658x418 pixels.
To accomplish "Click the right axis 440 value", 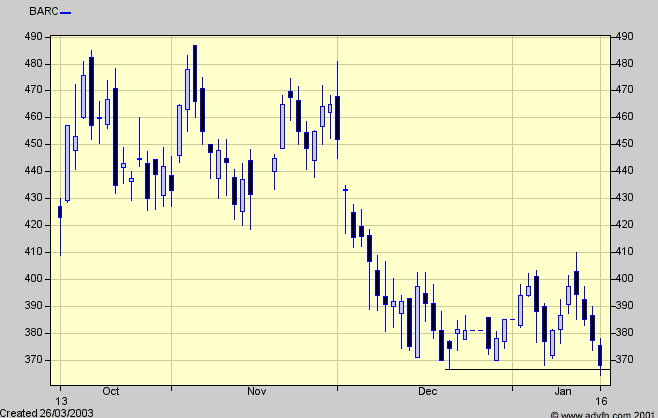I will (624, 170).
